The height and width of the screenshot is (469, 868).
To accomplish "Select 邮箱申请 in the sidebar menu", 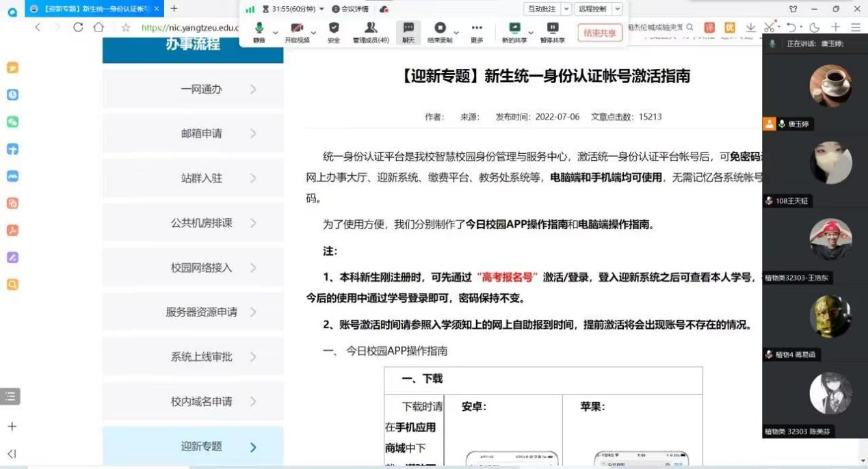I will click(201, 133).
